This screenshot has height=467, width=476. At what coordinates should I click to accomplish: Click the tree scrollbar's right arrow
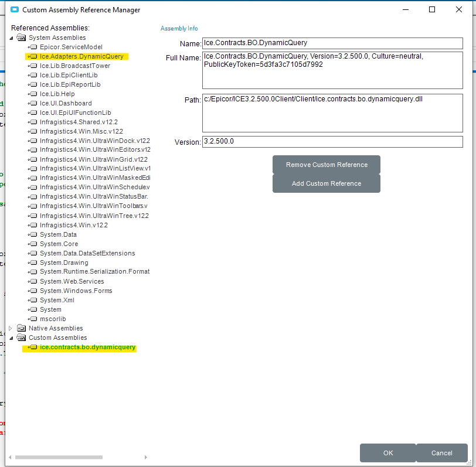(146, 457)
